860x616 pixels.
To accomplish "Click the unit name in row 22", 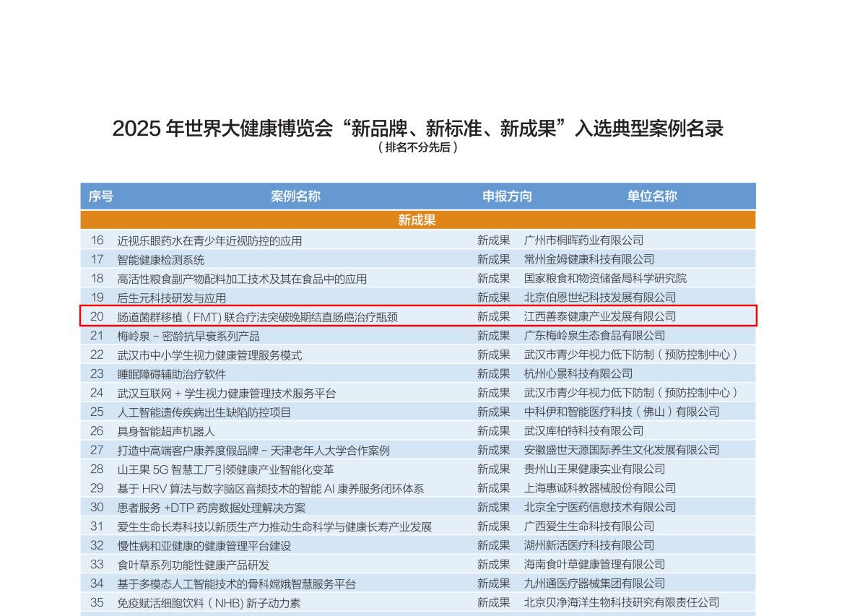I will (631, 355).
